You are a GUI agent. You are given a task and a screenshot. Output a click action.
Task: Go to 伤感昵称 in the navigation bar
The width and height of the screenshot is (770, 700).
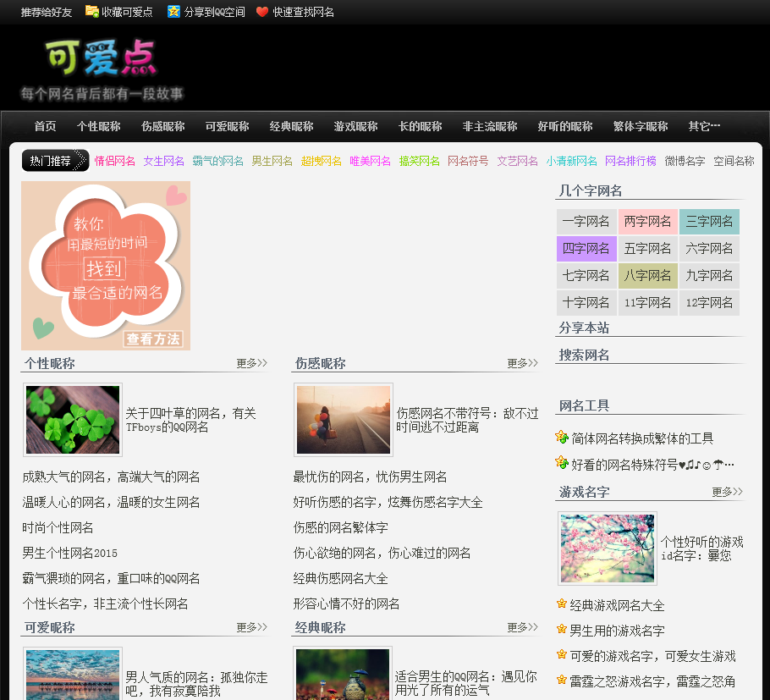click(x=163, y=126)
